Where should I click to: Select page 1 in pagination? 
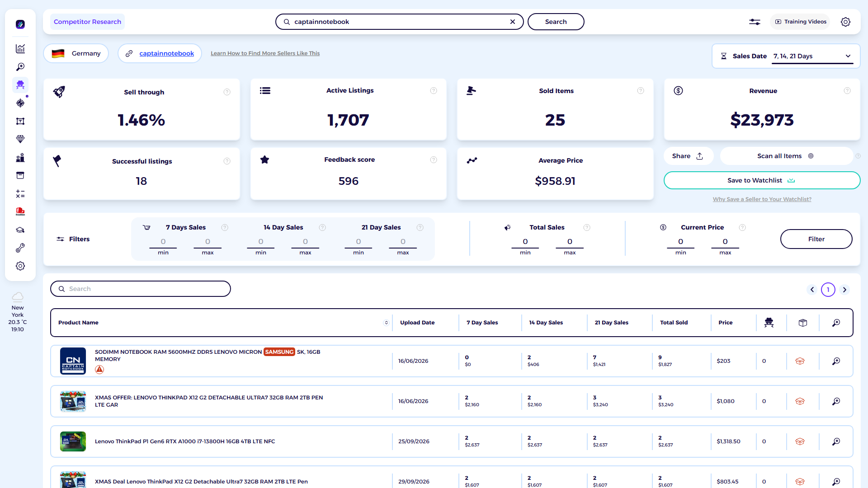click(828, 290)
